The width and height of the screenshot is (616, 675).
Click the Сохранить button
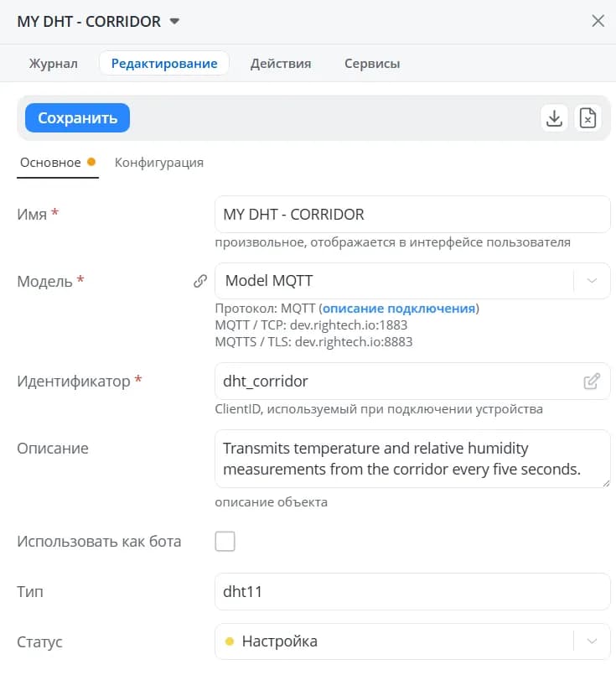tap(77, 118)
